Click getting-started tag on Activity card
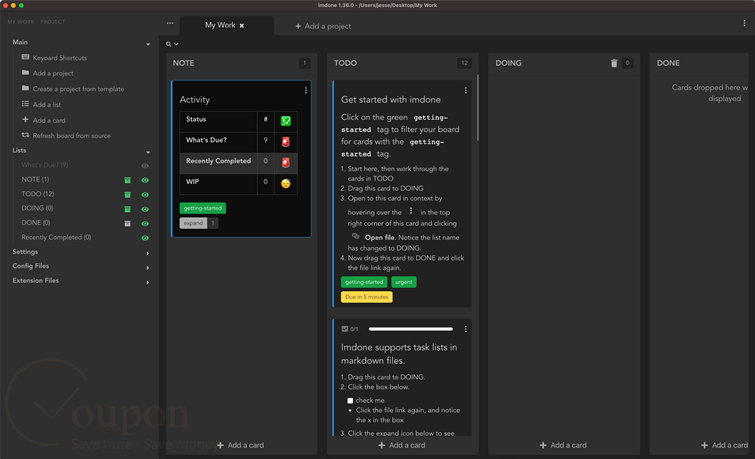755x459 pixels. click(203, 208)
